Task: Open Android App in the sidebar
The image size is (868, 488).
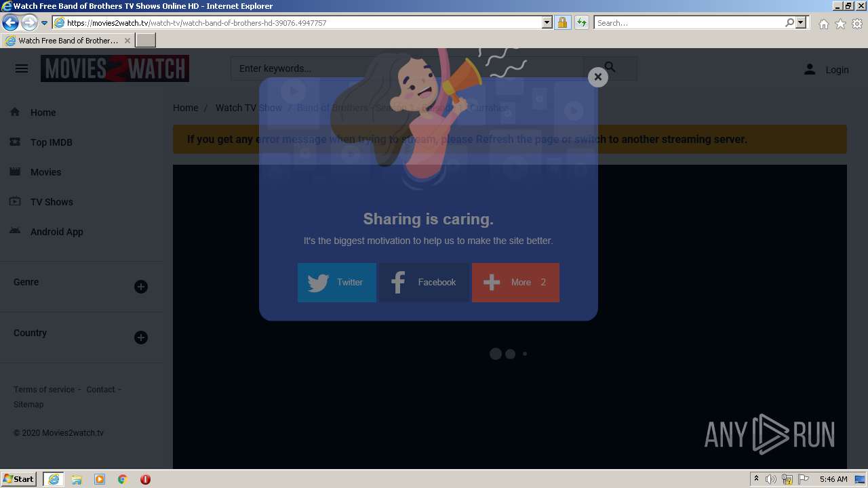Action: tap(56, 232)
